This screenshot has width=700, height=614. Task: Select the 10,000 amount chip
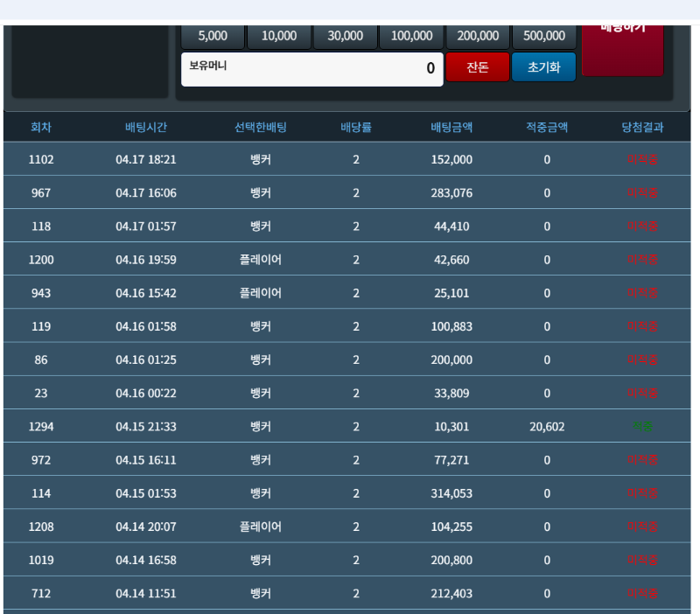pyautogui.click(x=279, y=36)
